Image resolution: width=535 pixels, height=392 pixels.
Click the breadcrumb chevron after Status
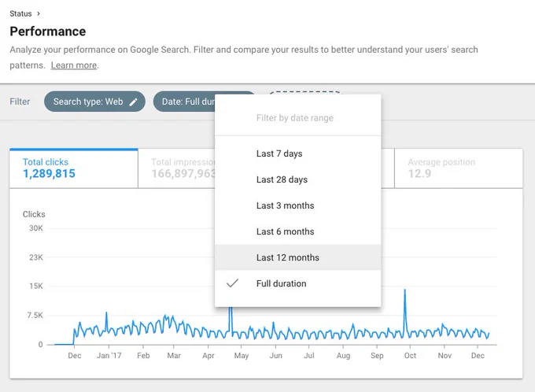[x=39, y=13]
